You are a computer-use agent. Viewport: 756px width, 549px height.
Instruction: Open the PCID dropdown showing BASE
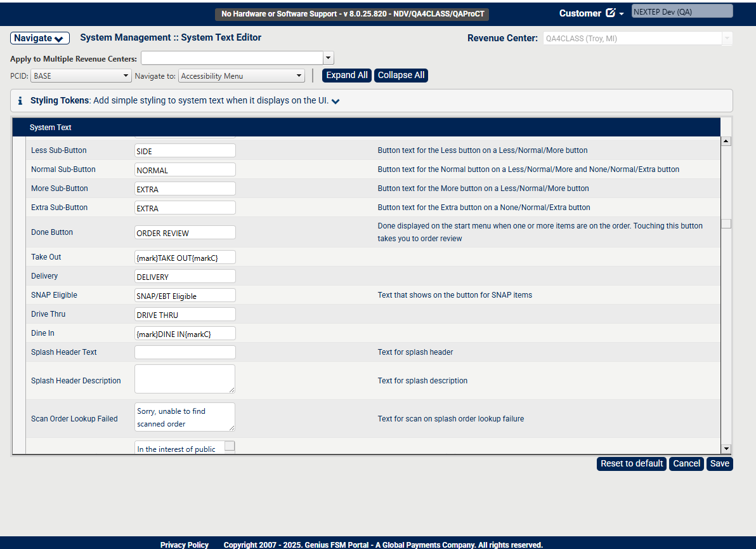81,76
